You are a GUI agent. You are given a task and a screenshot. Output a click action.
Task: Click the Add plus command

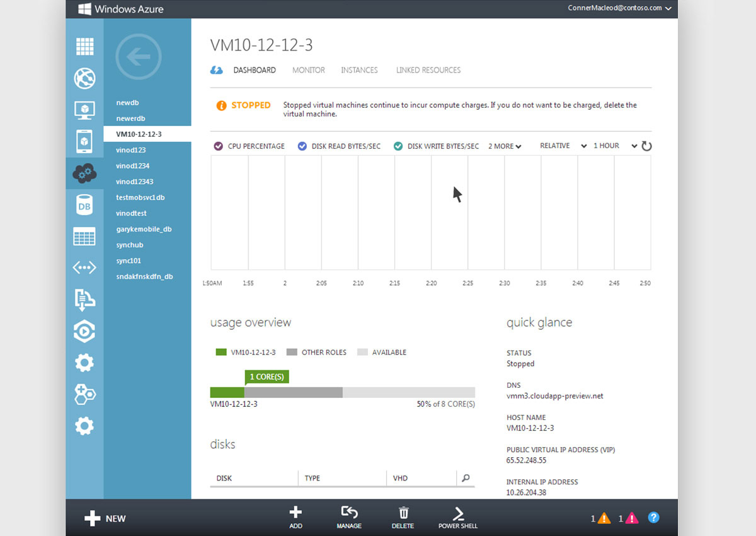(295, 517)
